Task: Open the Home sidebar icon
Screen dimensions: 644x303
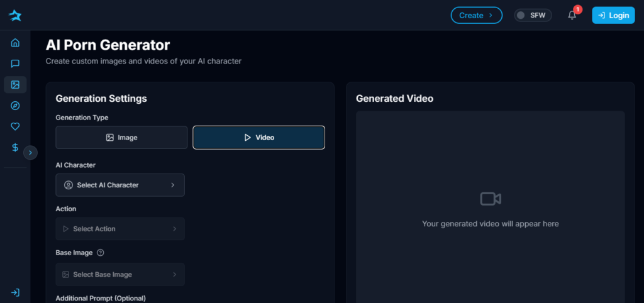Action: click(x=15, y=43)
